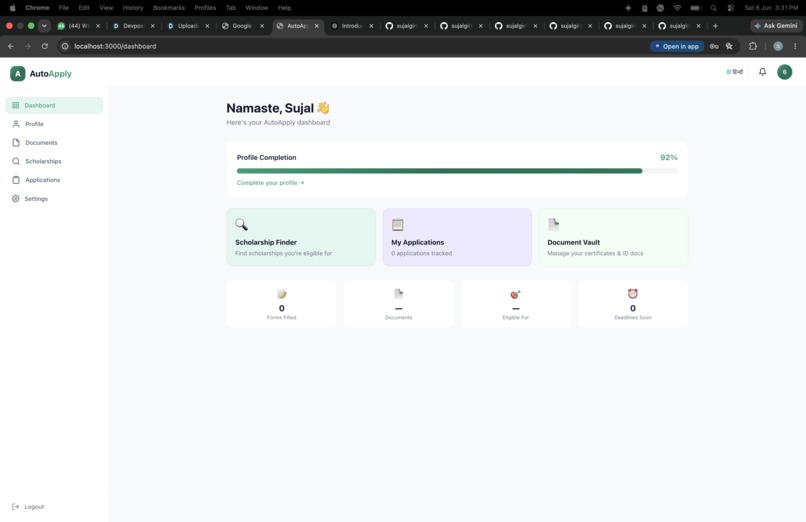The width and height of the screenshot is (806, 522).
Task: Open the Chrome History menu
Action: pyautogui.click(x=133, y=8)
